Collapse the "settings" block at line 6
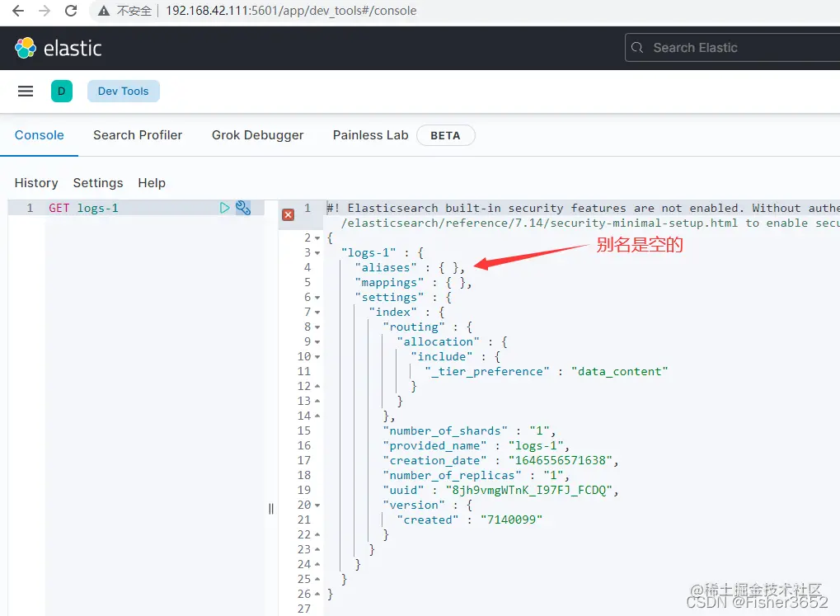 [x=317, y=298]
